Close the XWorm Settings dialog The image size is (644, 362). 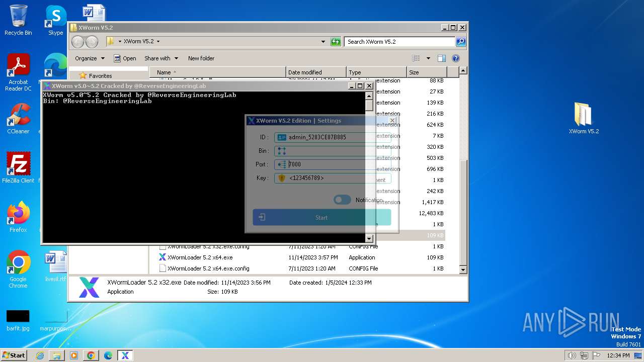tap(392, 121)
